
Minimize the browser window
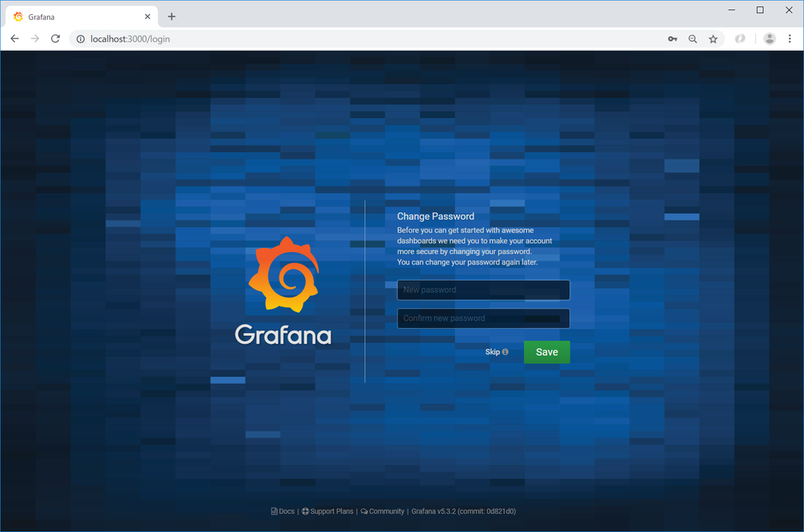coord(732,9)
